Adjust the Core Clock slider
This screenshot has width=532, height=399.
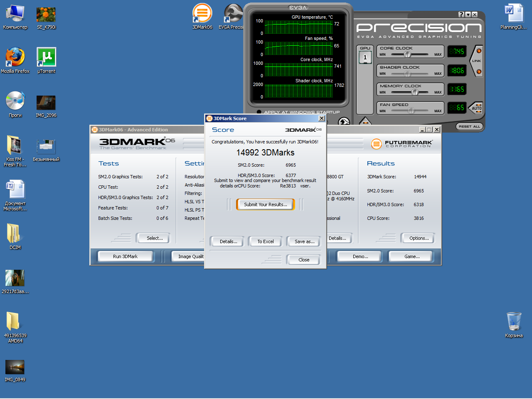pos(407,54)
